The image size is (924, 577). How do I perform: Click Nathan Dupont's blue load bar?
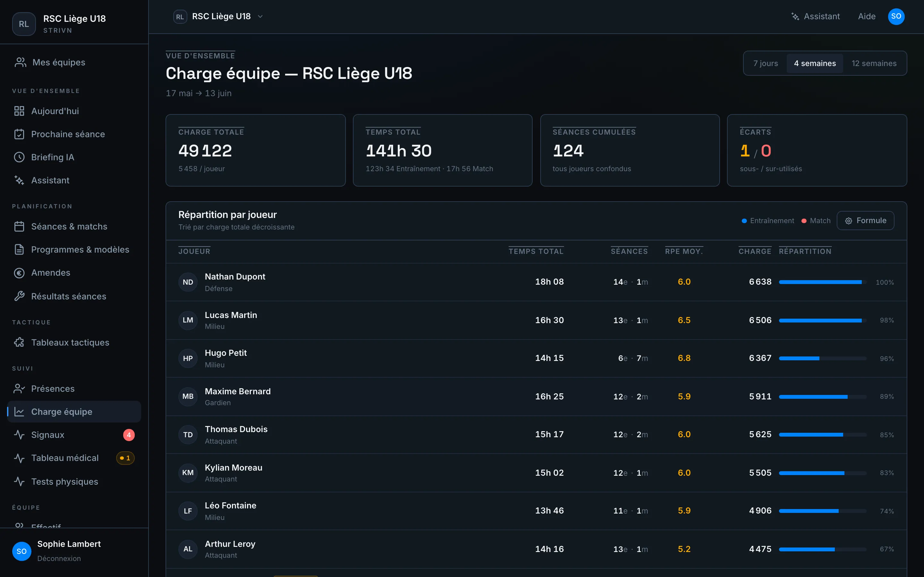pyautogui.click(x=820, y=282)
